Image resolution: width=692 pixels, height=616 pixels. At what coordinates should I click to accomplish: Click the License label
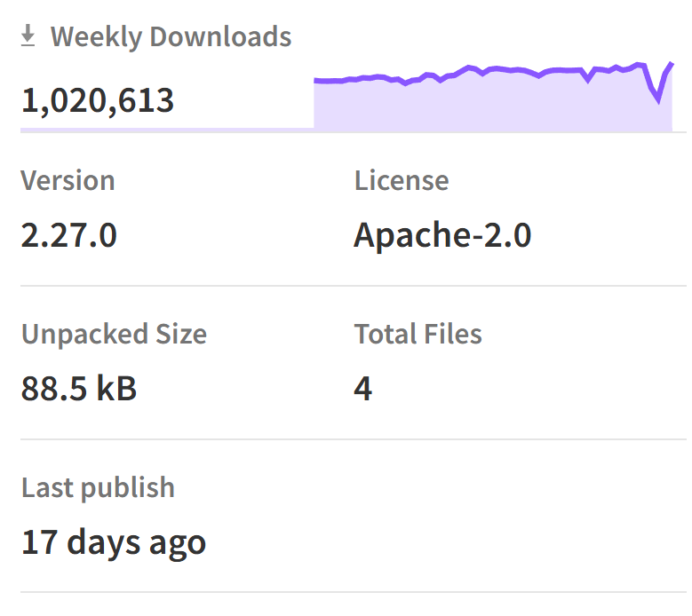[402, 180]
